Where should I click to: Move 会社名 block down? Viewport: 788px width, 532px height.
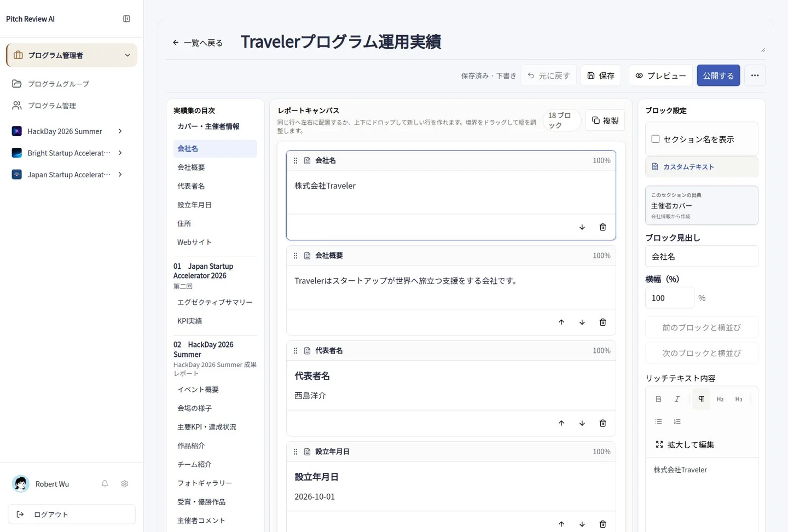click(x=582, y=227)
